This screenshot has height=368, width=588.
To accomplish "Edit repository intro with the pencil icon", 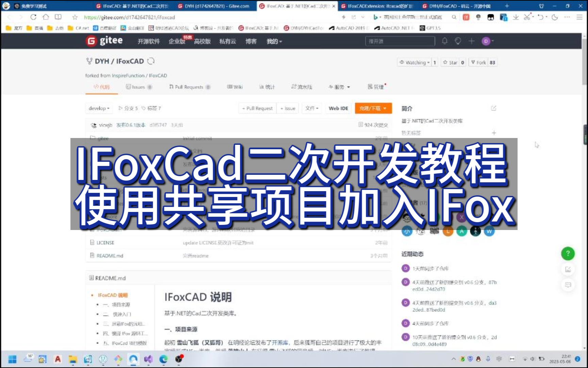I will [x=493, y=108].
